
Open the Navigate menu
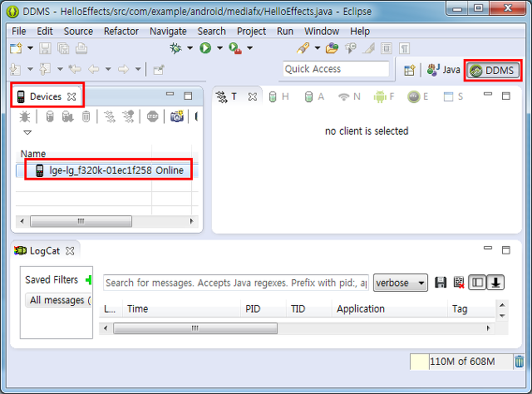pos(168,32)
